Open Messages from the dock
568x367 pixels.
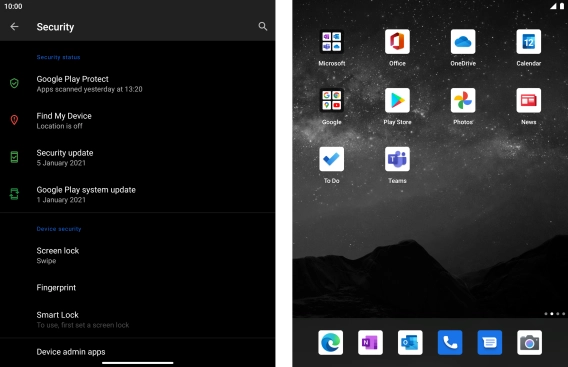(x=490, y=342)
